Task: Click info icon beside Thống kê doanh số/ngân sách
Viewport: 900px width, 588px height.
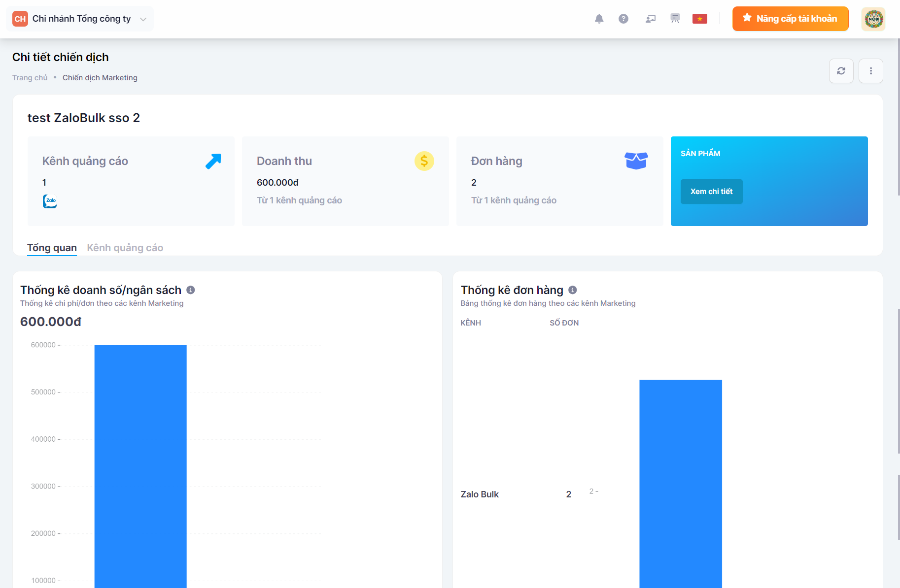Action: (191, 290)
